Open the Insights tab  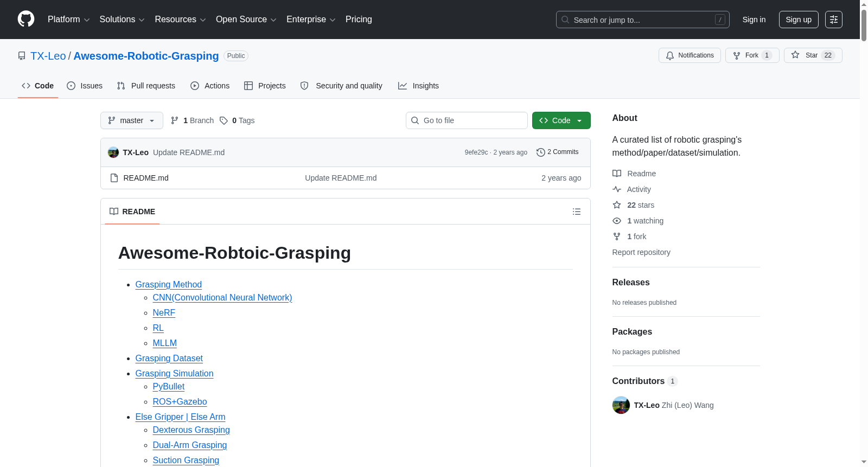pyautogui.click(x=418, y=86)
